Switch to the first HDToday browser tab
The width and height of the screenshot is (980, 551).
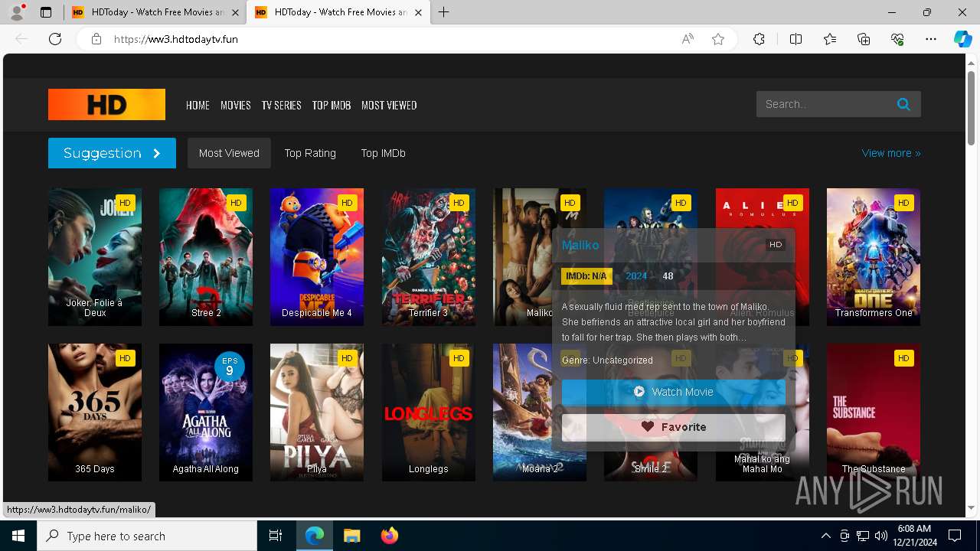(x=154, y=12)
